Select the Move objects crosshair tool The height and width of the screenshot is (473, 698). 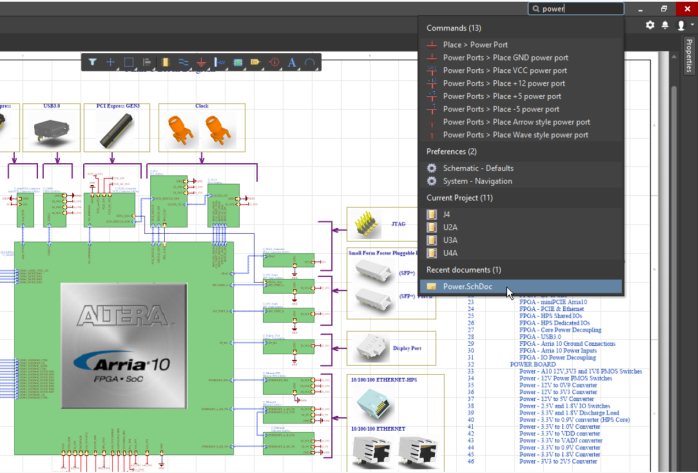point(110,62)
